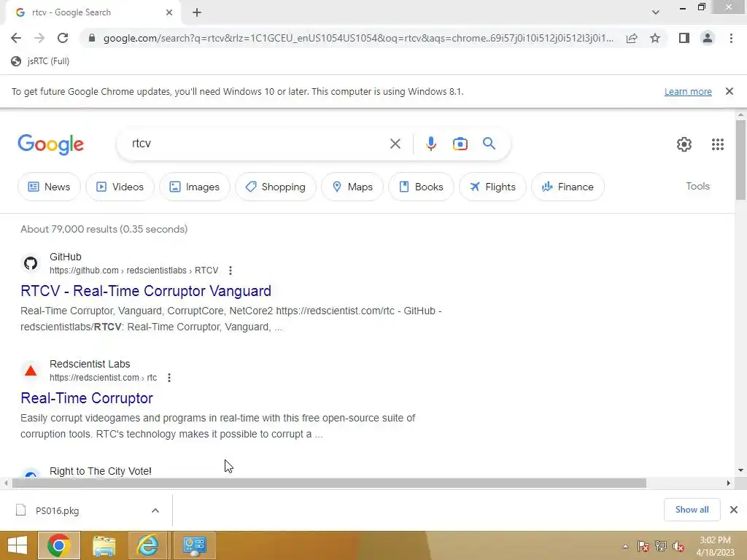View site information via lock icon
This screenshot has width=747, height=560.
(92, 38)
